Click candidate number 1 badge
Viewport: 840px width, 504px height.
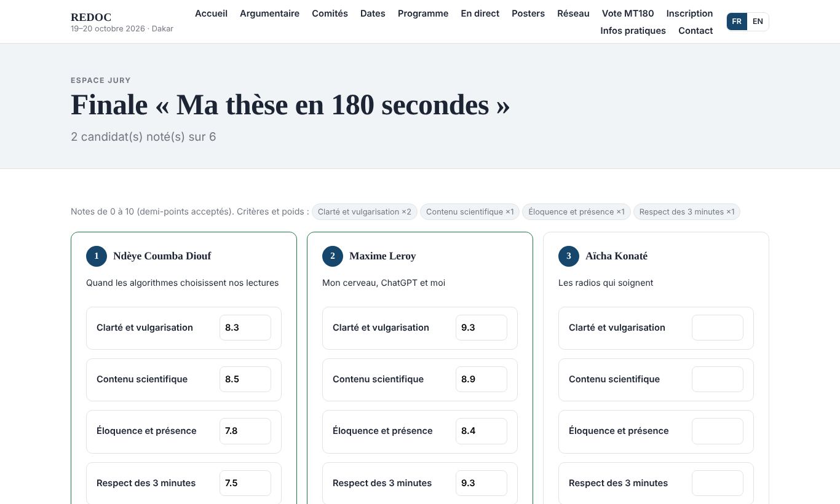coord(97,256)
